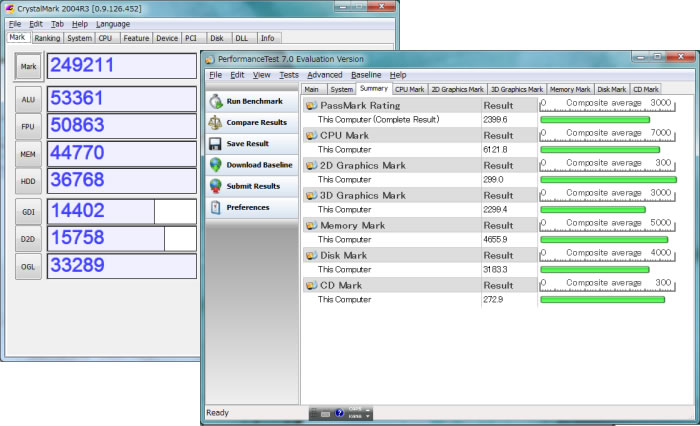This screenshot has height=426, width=700.
Task: Click the Run Benchmark stopwatch icon
Action: click(216, 101)
